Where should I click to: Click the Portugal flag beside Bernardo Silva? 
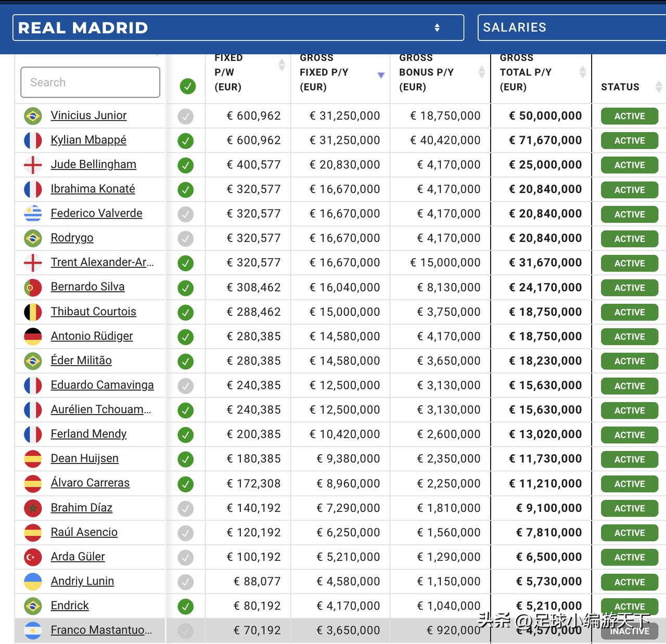click(33, 287)
